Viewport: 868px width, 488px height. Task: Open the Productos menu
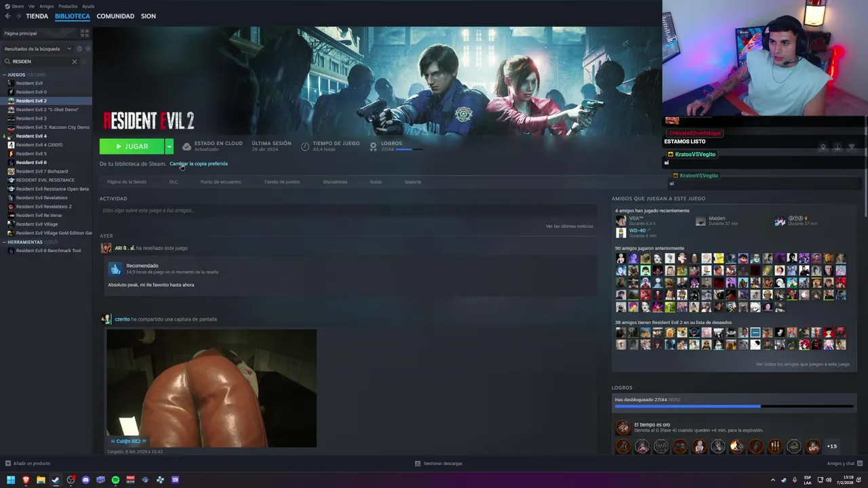(68, 6)
